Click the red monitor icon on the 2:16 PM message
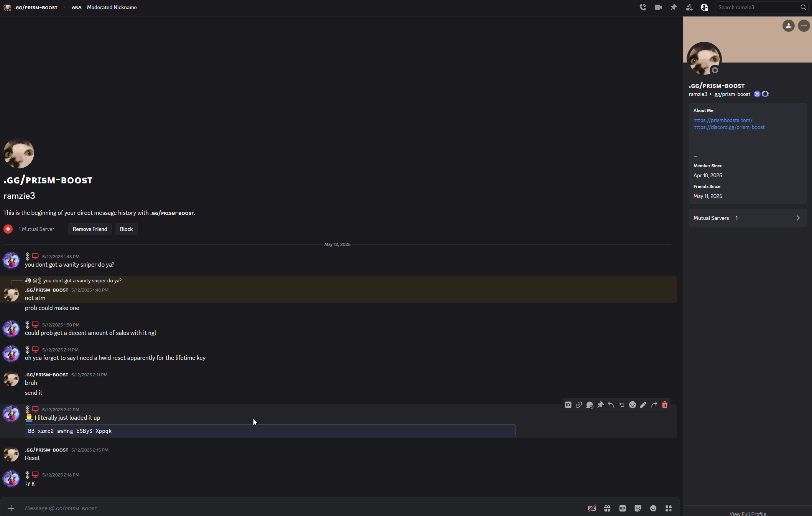 [35, 475]
